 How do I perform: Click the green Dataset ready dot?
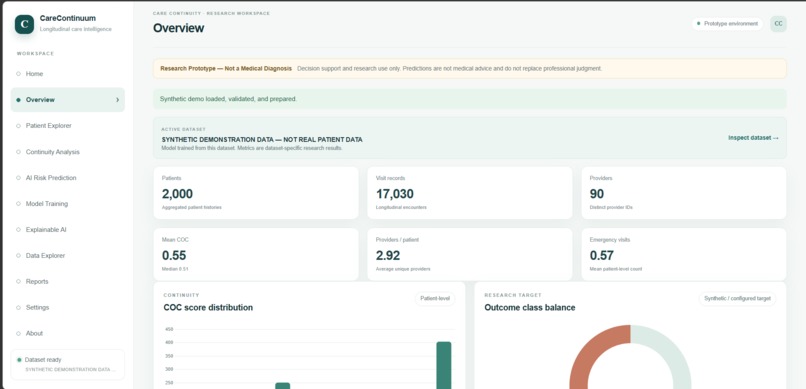click(19, 360)
